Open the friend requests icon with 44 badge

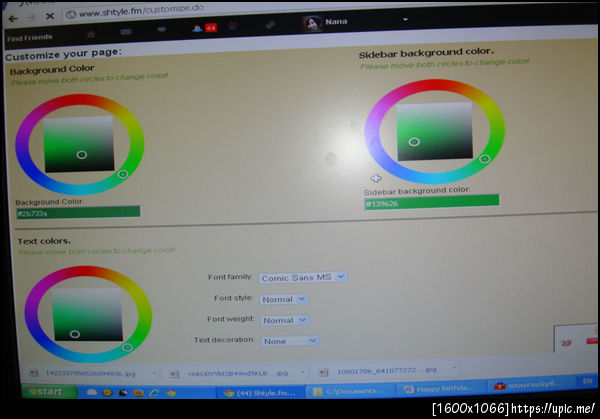point(205,28)
